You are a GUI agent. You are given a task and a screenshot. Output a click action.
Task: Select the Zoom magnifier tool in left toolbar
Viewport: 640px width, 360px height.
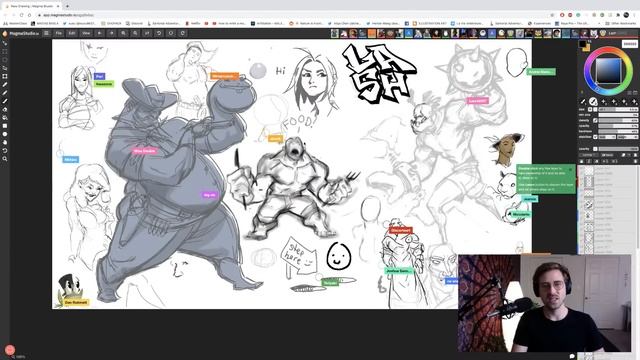click(x=5, y=159)
